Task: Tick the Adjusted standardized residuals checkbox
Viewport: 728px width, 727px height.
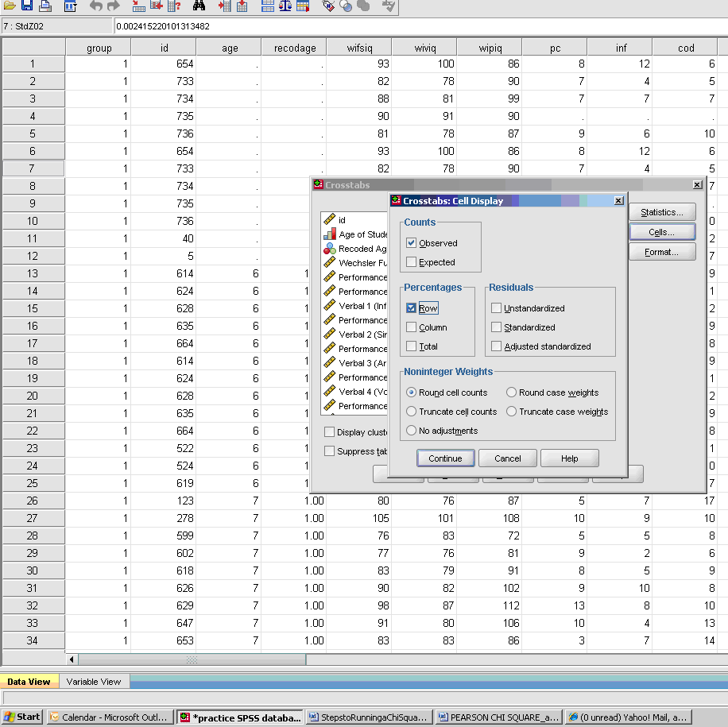Action: (496, 346)
